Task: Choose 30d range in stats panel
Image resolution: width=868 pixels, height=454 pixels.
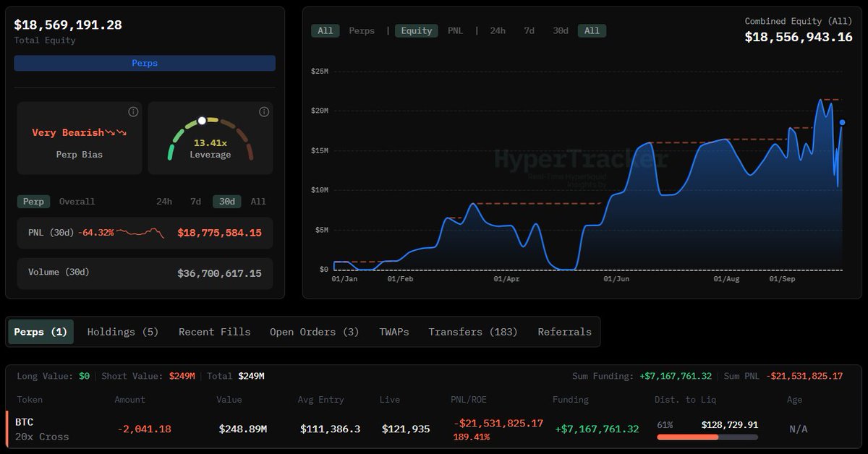Action: [227, 202]
